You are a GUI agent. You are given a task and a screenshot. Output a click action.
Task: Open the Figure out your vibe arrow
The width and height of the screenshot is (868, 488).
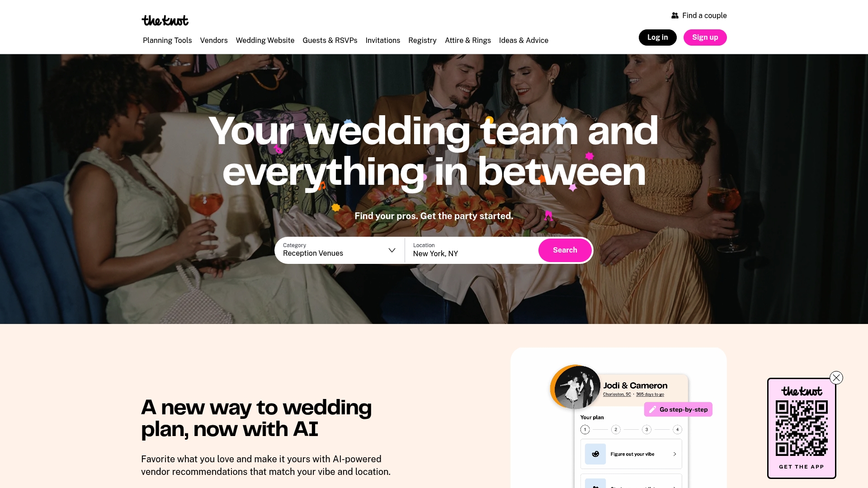click(675, 454)
